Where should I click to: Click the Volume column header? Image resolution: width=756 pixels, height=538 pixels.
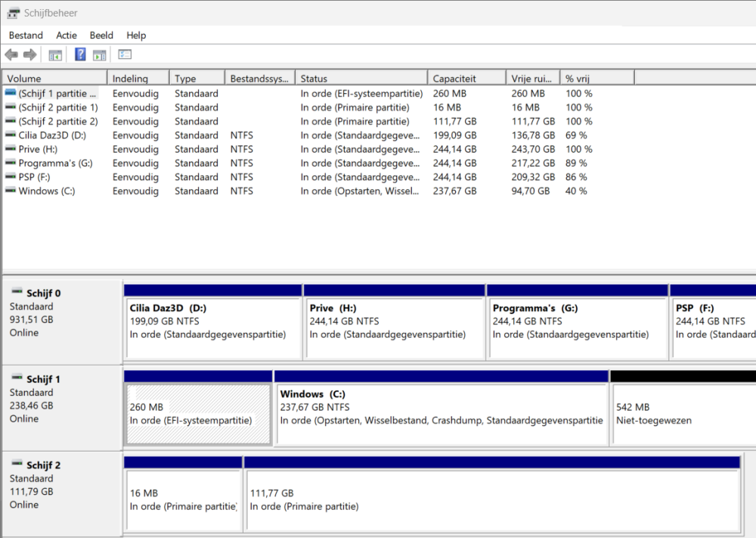click(54, 78)
